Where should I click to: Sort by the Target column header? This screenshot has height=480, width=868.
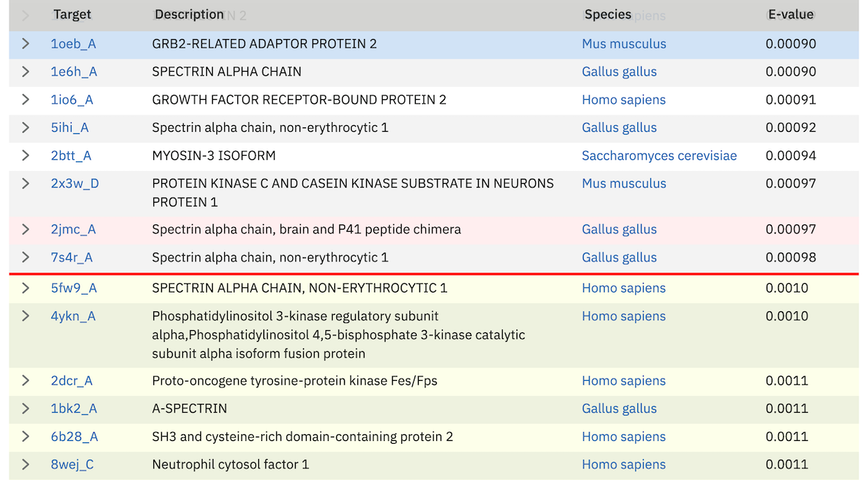(72, 14)
